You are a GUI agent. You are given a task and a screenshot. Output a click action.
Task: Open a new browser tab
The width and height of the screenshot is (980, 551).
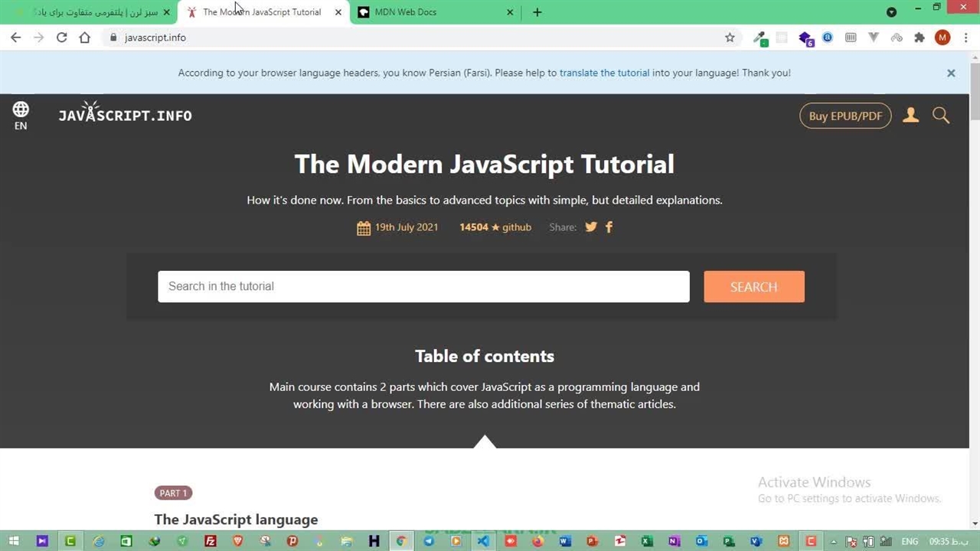coord(537,12)
